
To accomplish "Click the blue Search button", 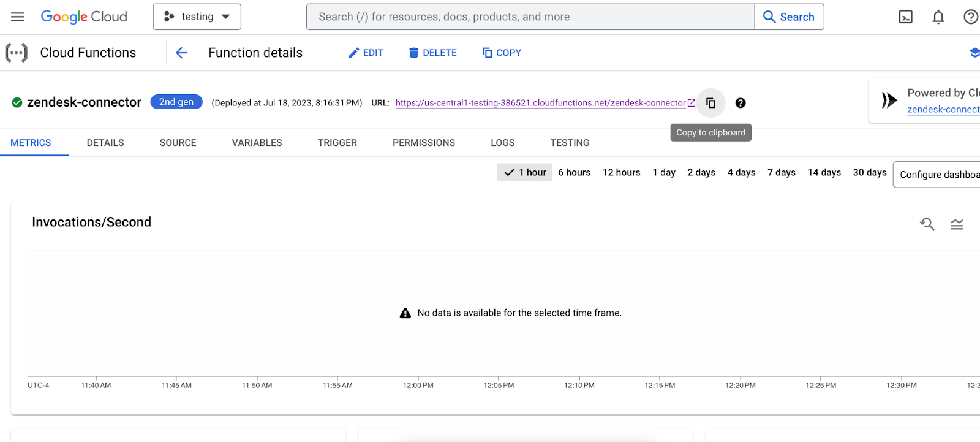I will [789, 17].
